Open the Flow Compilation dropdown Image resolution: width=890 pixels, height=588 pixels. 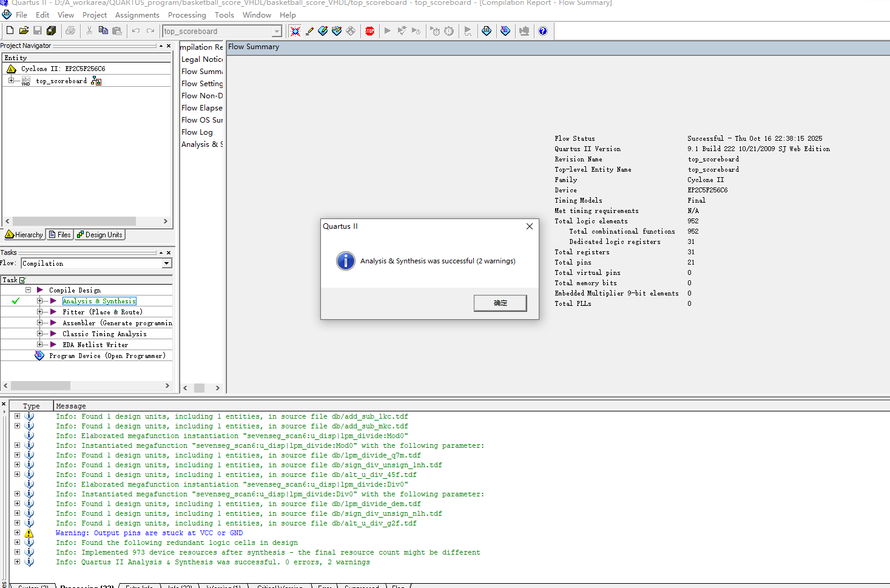tap(167, 263)
